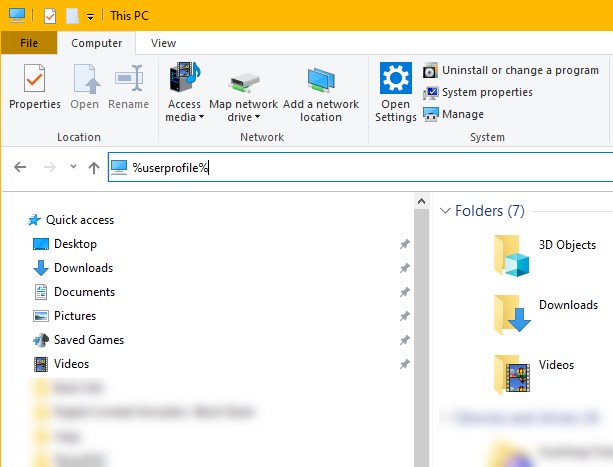Image resolution: width=613 pixels, height=467 pixels.
Task: Click the pin icon next to Saved Games
Action: pos(405,340)
